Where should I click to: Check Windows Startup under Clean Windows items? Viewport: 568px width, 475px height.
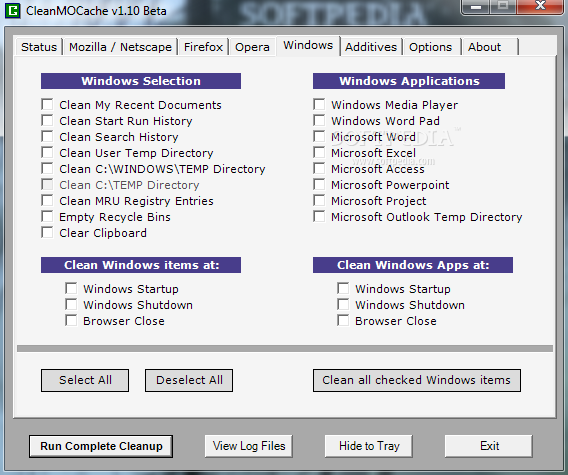(71, 288)
